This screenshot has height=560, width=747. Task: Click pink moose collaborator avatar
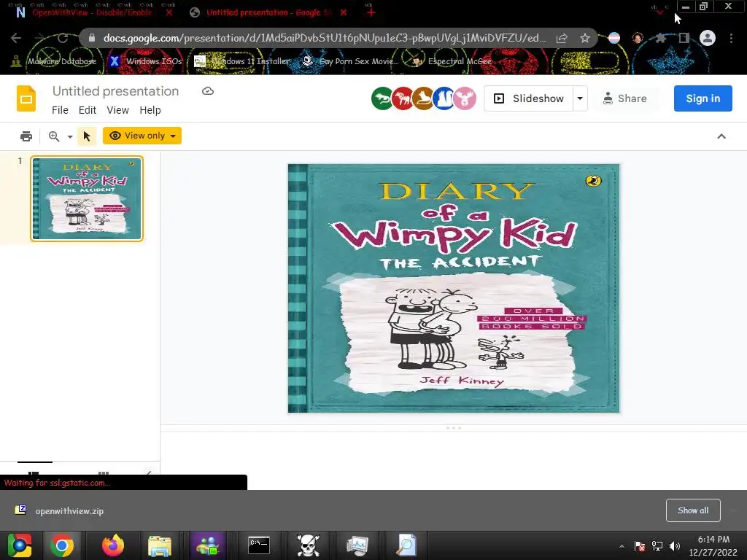coord(465,98)
